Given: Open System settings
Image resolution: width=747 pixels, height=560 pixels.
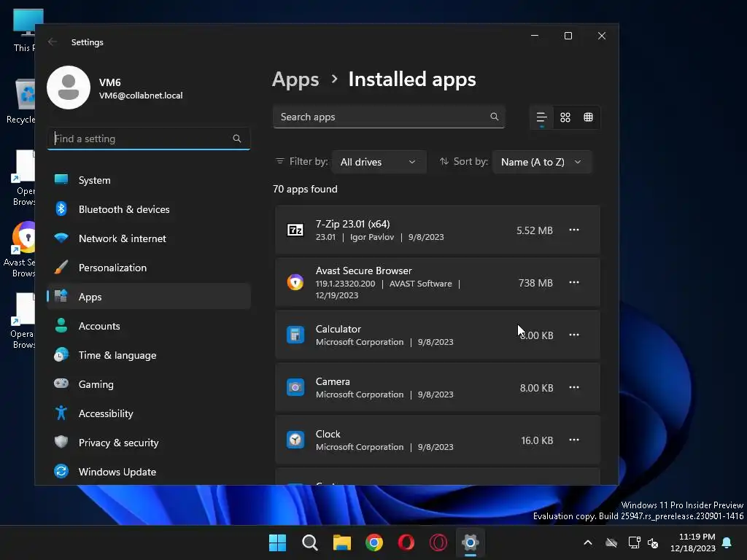Looking at the screenshot, I should (x=149, y=180).
